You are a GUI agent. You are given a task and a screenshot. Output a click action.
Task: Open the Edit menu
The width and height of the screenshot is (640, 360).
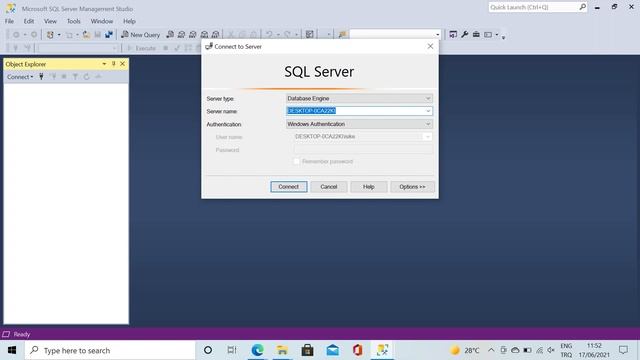(x=29, y=21)
